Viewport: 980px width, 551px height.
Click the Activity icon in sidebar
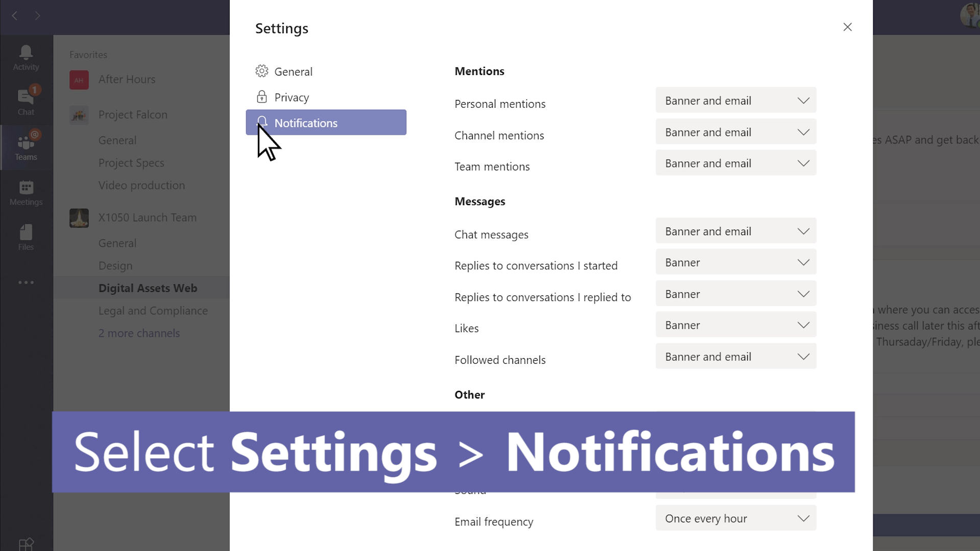coord(26,57)
